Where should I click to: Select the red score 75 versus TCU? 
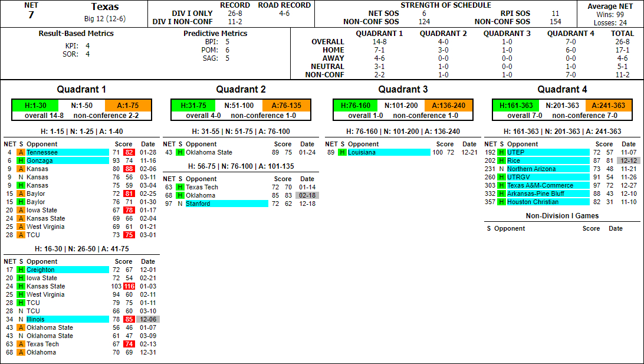(129, 235)
